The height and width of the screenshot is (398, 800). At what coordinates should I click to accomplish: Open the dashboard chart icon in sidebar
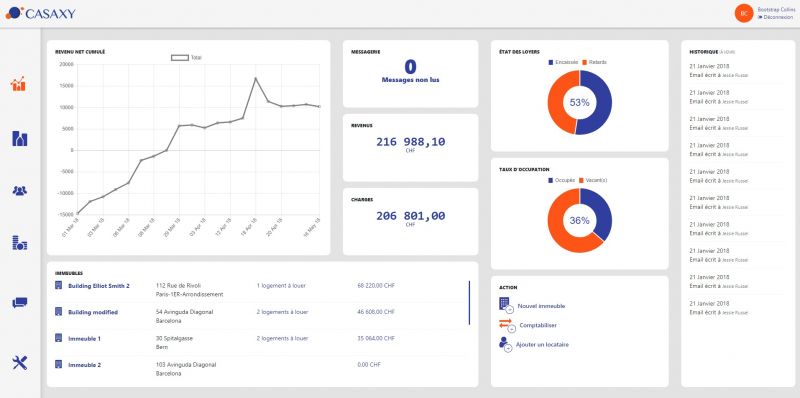18,84
